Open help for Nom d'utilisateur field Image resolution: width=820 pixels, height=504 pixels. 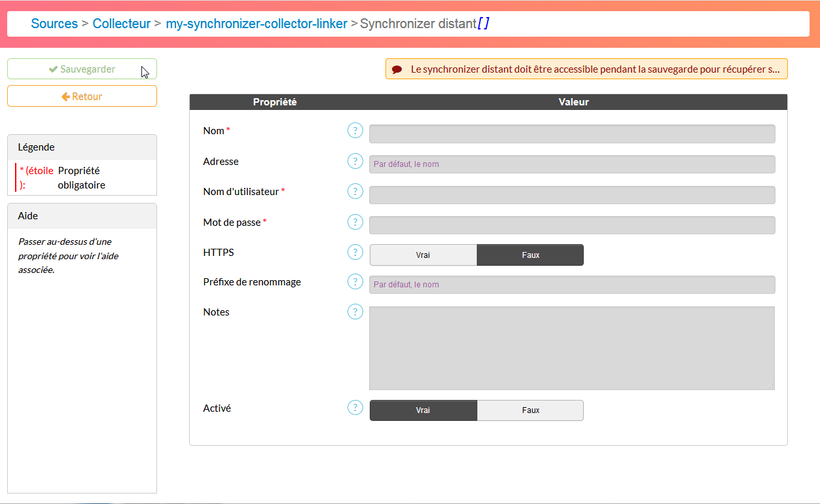pos(355,191)
